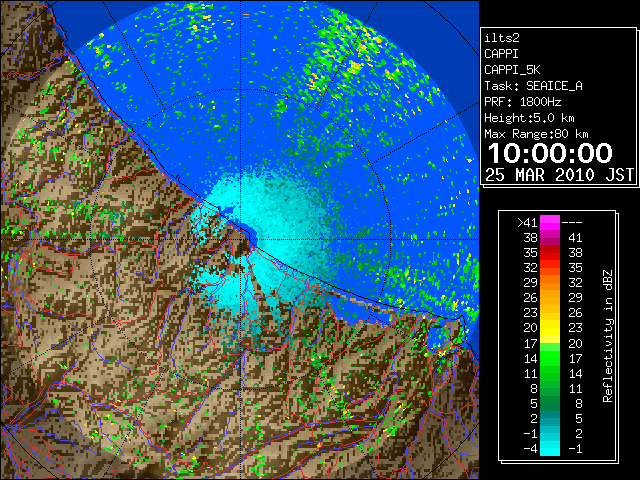
Task: Pick the bright green band on the reflectivity scale
Action: (x=550, y=358)
